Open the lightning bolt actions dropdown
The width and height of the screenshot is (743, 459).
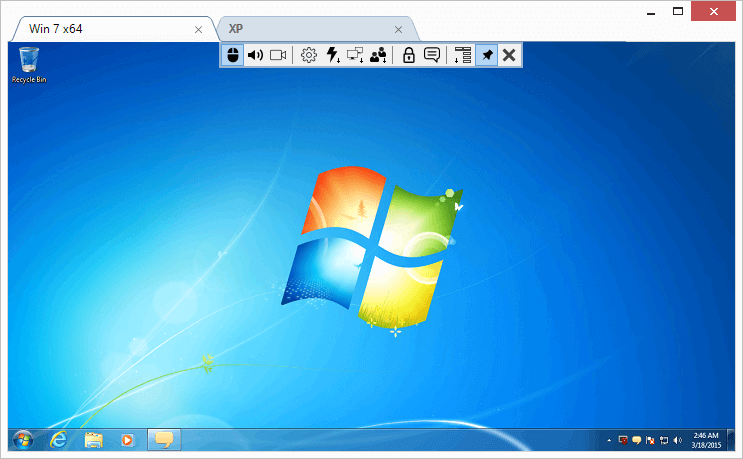tap(333, 55)
